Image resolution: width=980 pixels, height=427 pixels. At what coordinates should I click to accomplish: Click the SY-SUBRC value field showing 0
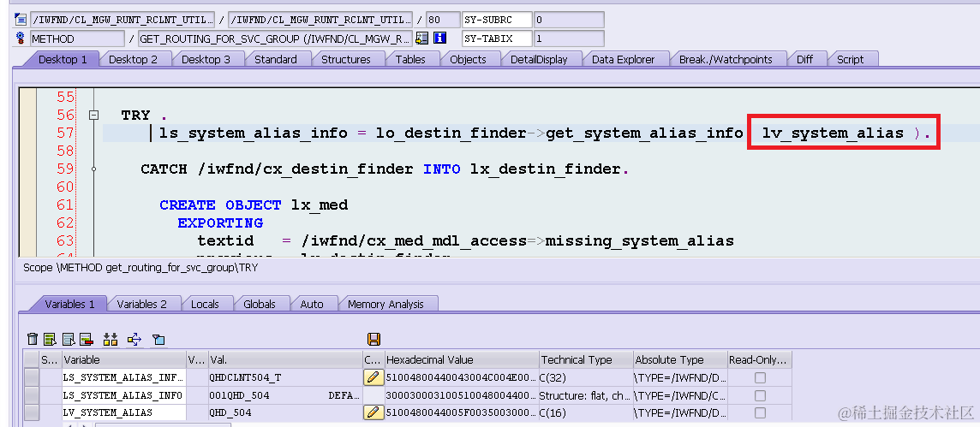[569, 20]
